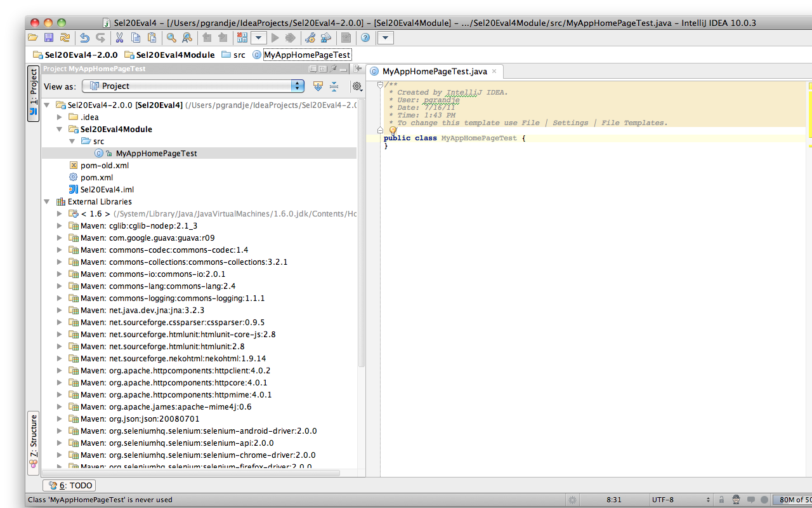Click the project tree horizontal scrollbar
812x508 pixels.
(190, 472)
